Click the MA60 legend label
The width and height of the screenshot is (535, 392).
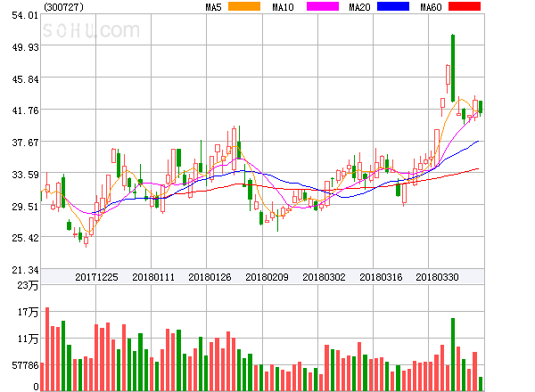pos(431,7)
